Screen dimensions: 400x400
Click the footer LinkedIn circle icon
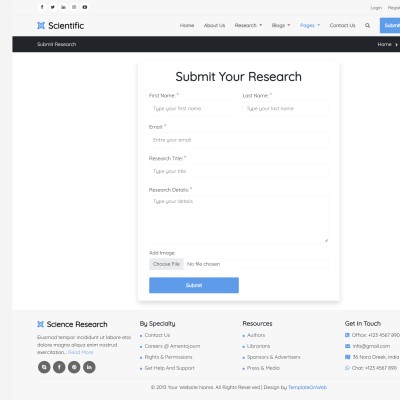point(89,367)
